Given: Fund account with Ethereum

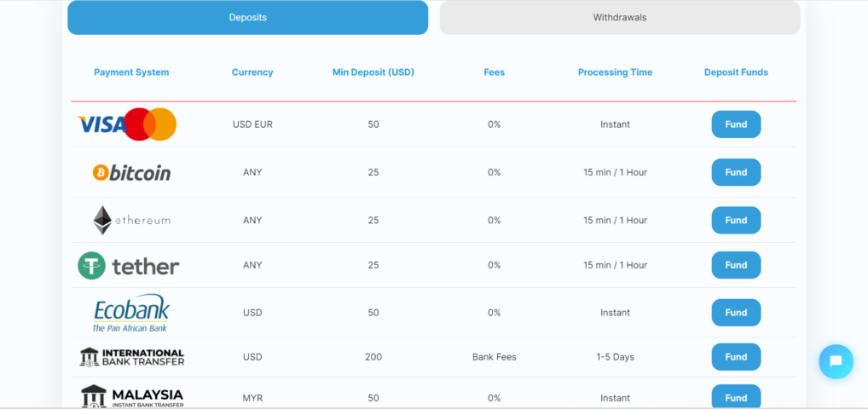Looking at the screenshot, I should [736, 221].
